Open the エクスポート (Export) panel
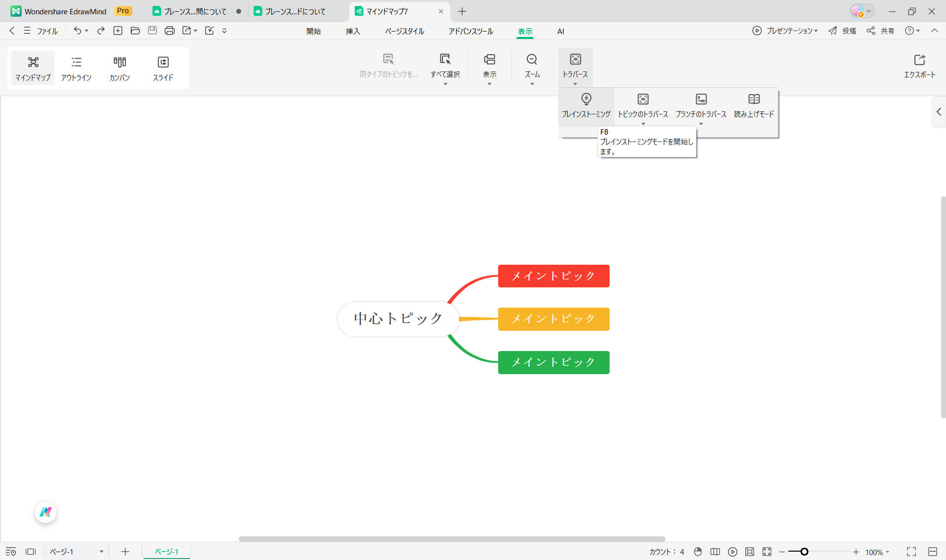The image size is (946, 560). [919, 68]
